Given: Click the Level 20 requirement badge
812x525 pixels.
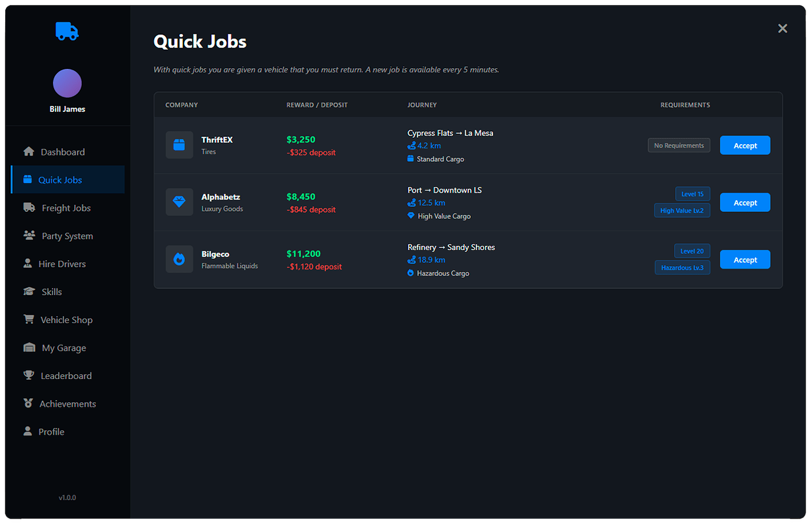Looking at the screenshot, I should pos(692,251).
